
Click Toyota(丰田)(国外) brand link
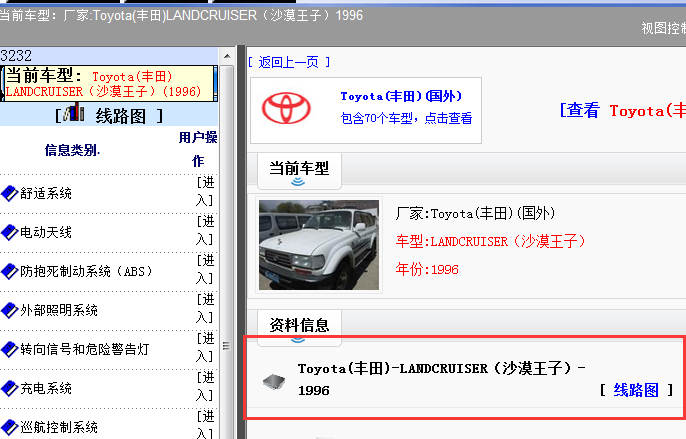pyautogui.click(x=401, y=96)
